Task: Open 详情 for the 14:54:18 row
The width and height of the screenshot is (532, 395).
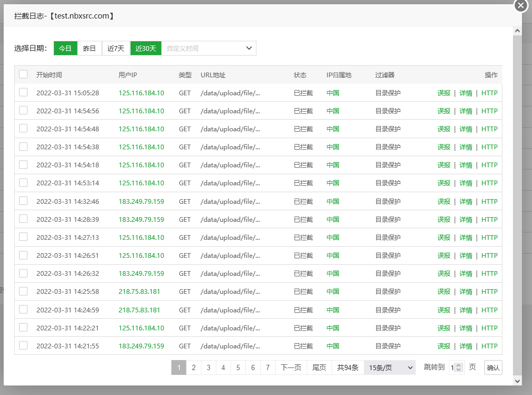Action: click(x=466, y=165)
